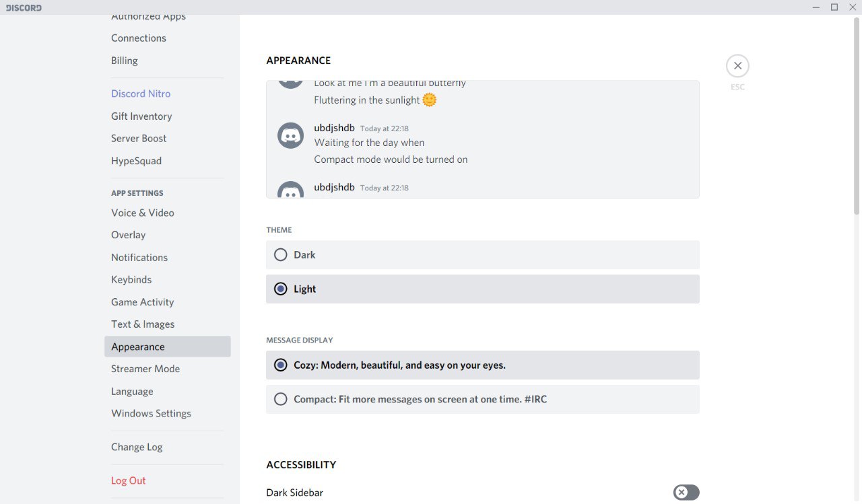Click ubdjshdb's Discord avatar in the preview

[x=291, y=136]
